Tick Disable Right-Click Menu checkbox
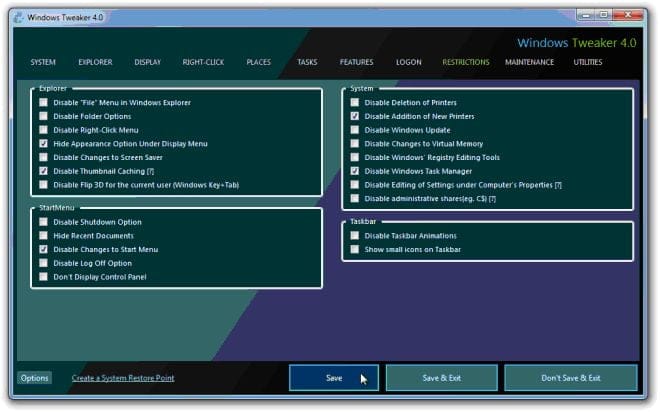 point(43,130)
